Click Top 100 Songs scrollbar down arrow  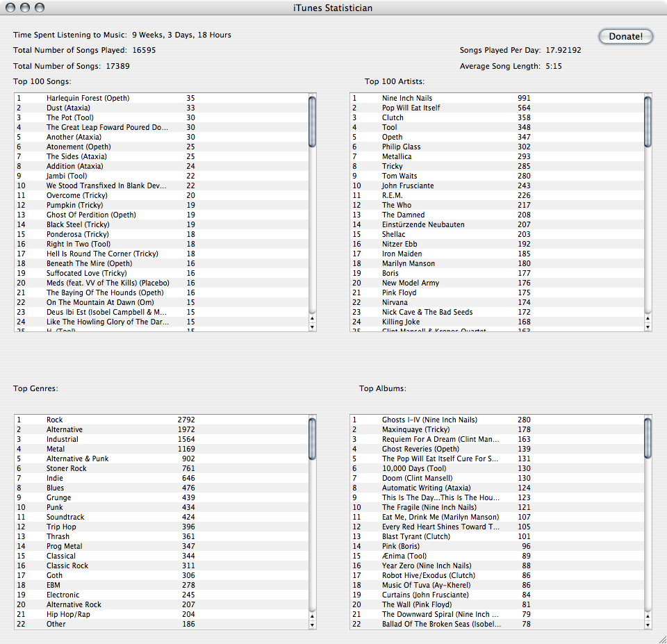point(312,327)
